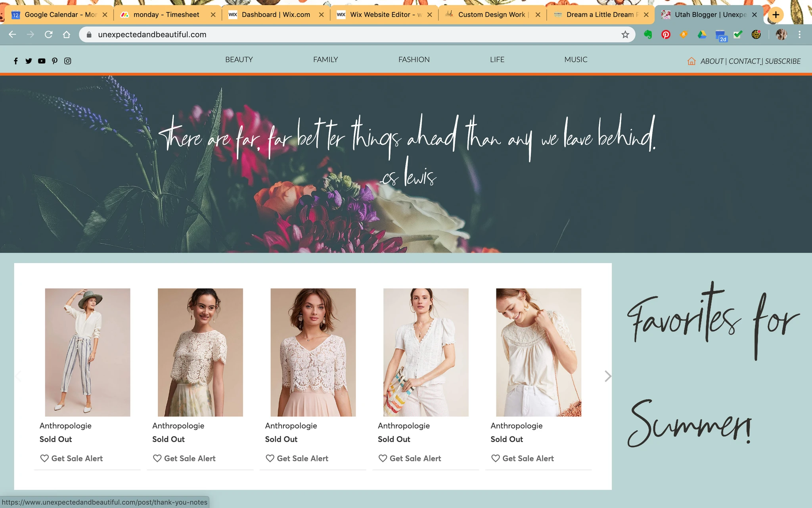The image size is (812, 508).
Task: Open the MUSIC menu
Action: tap(576, 60)
